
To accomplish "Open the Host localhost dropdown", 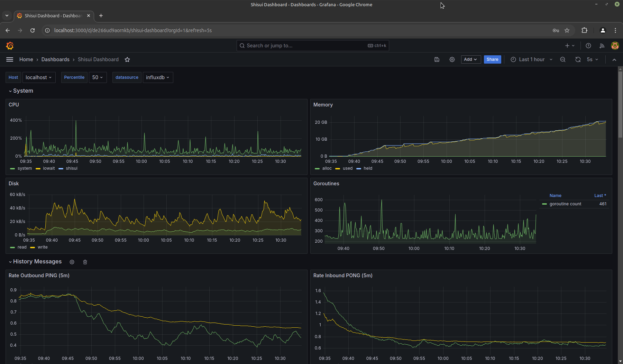I will (x=38, y=77).
